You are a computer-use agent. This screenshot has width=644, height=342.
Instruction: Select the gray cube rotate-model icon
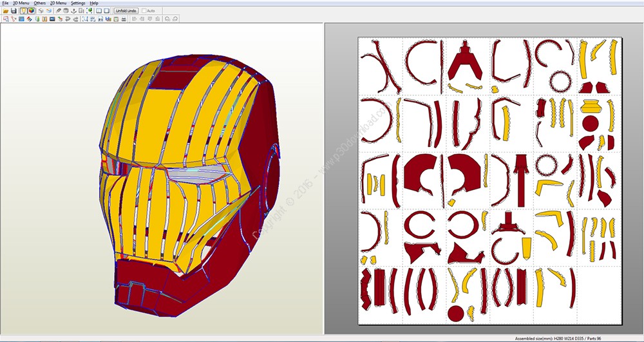click(41, 11)
